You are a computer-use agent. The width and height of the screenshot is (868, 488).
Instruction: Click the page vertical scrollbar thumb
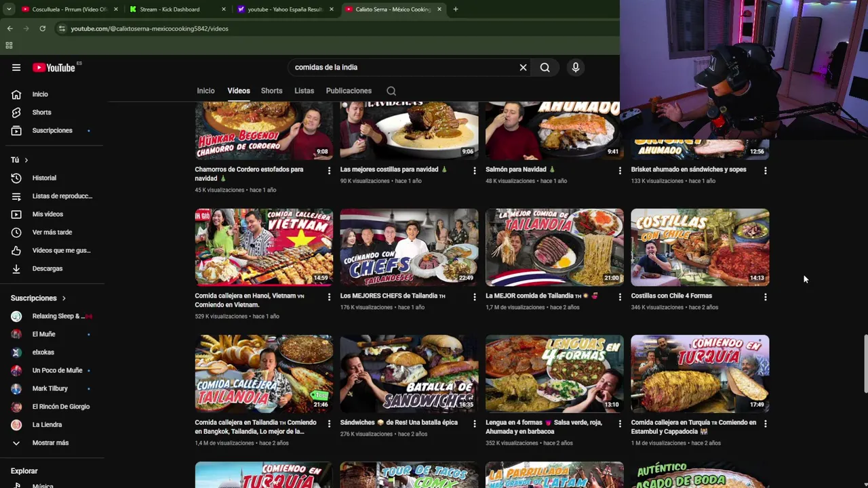(x=865, y=363)
